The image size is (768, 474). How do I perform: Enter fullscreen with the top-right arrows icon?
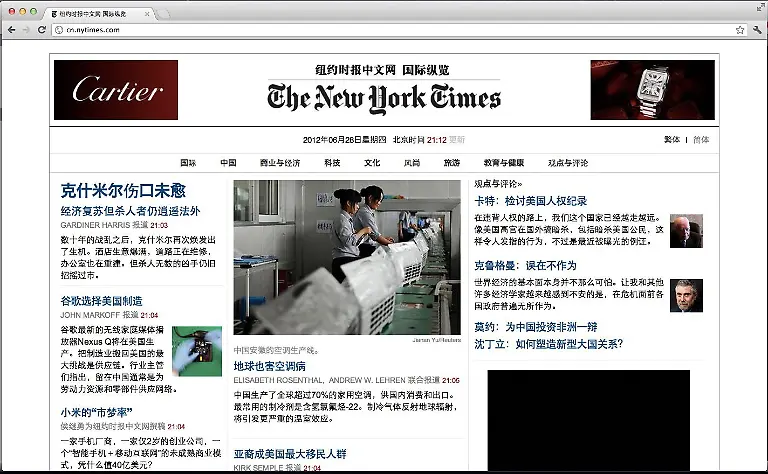[x=760, y=7]
